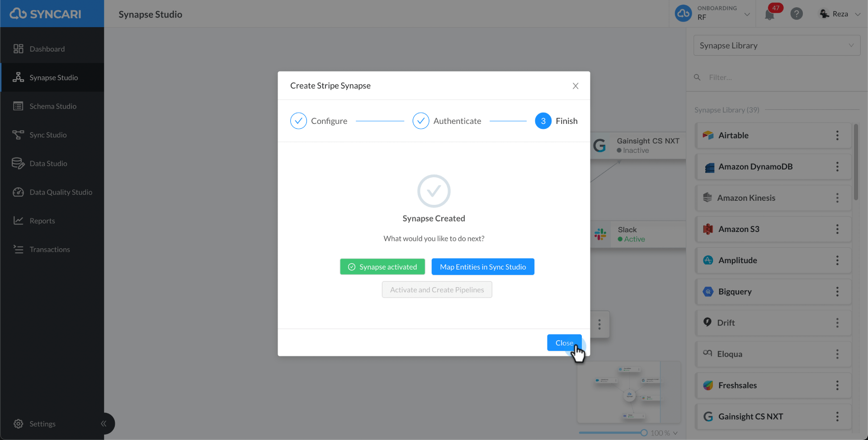Select the Amazon S3 synapse card

[x=773, y=229]
